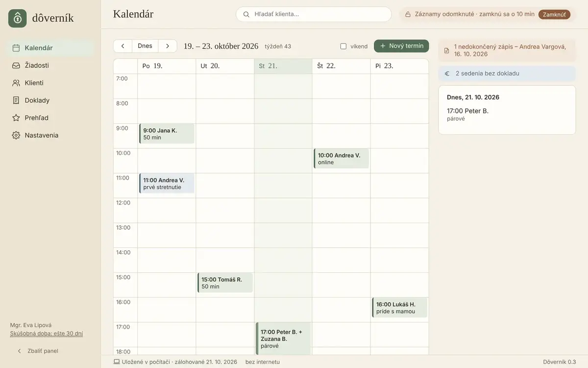Go to the previous week
588x368 pixels.
click(122, 46)
